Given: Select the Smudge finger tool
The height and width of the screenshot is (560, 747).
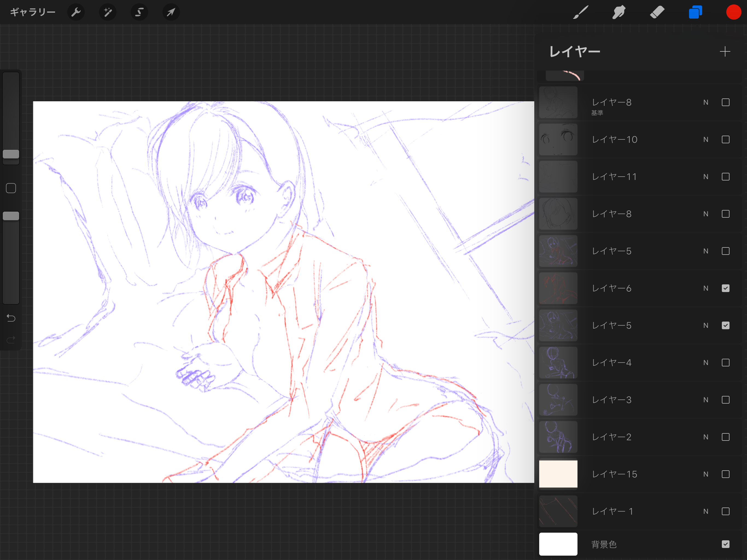Looking at the screenshot, I should pyautogui.click(x=619, y=13).
